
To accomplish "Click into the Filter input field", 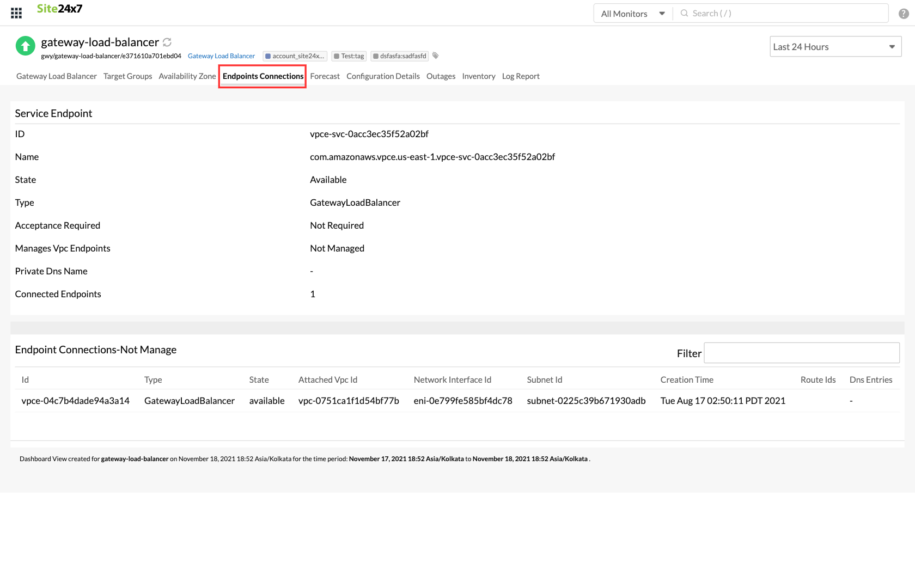I will pos(802,353).
